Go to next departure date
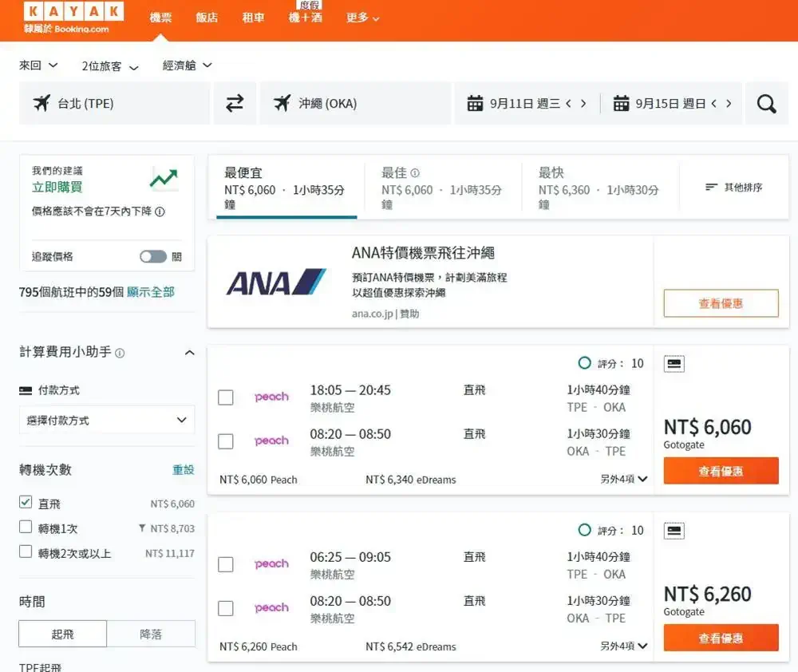 point(583,103)
